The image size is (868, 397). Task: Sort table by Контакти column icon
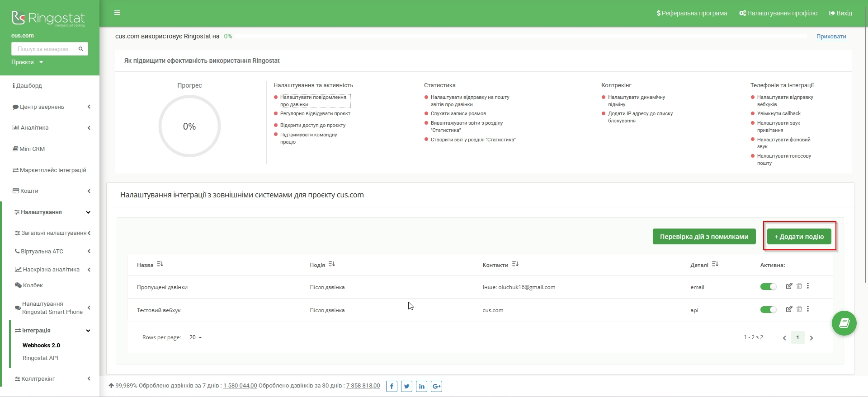coord(515,264)
